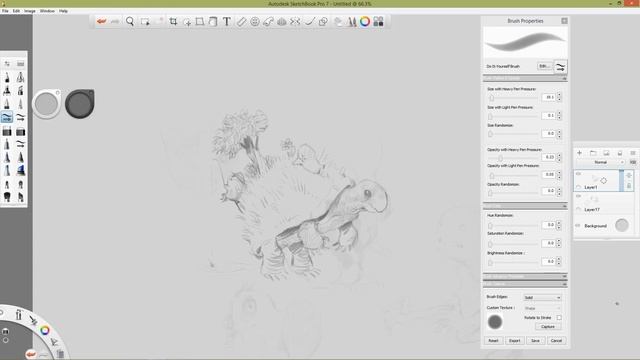Open the File menu
Viewport: 640px width, 360px height.
tap(5, 11)
